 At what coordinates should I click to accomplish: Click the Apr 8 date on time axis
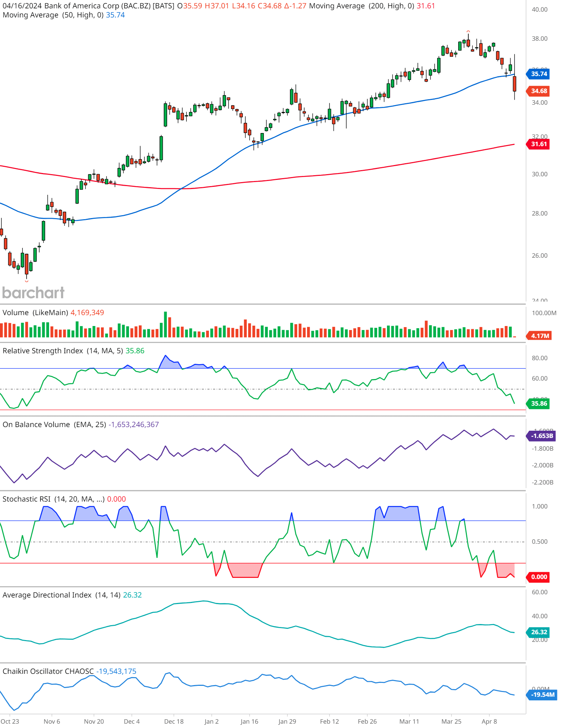489,721
